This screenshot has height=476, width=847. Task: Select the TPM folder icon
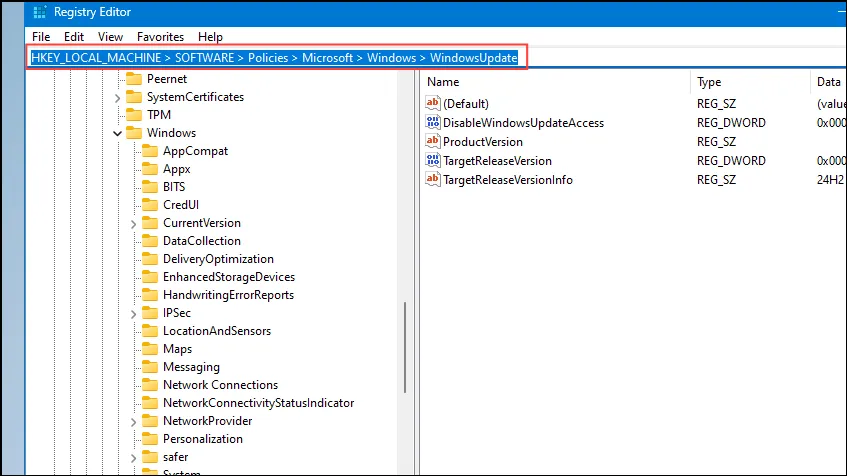(133, 115)
